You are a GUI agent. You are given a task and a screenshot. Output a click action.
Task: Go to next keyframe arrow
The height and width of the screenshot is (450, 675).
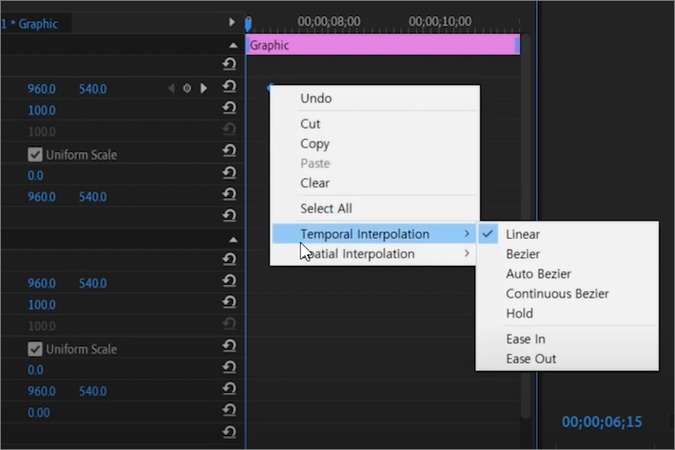point(204,89)
